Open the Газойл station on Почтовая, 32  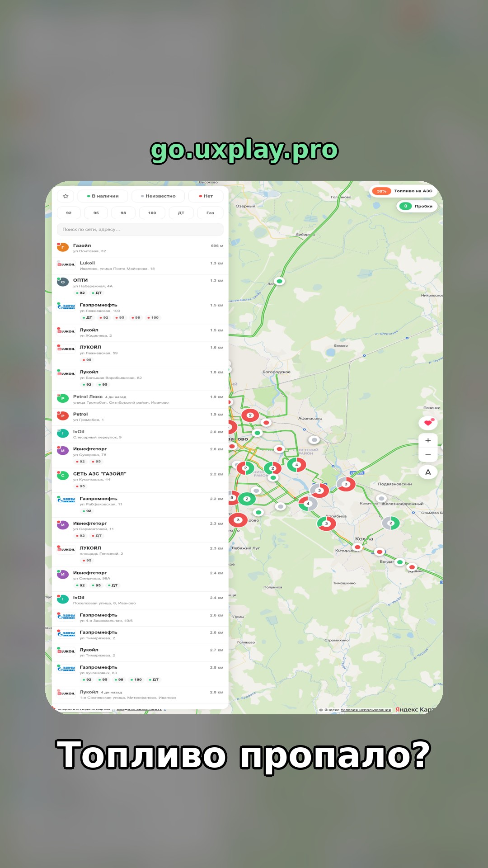(x=140, y=248)
